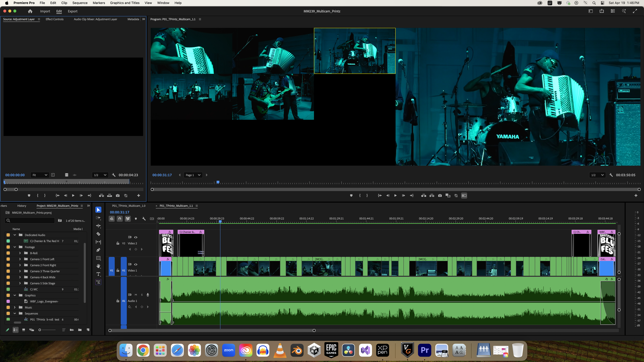Image resolution: width=644 pixels, height=362 pixels.
Task: Click the project panel thumbnail zoom slider
Action: point(40,330)
